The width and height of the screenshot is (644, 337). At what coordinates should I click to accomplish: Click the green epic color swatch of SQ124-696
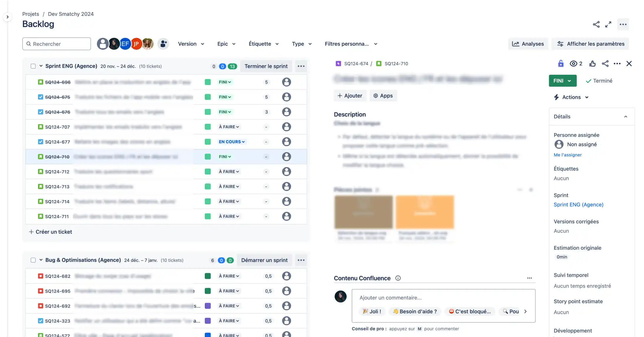tap(208, 82)
